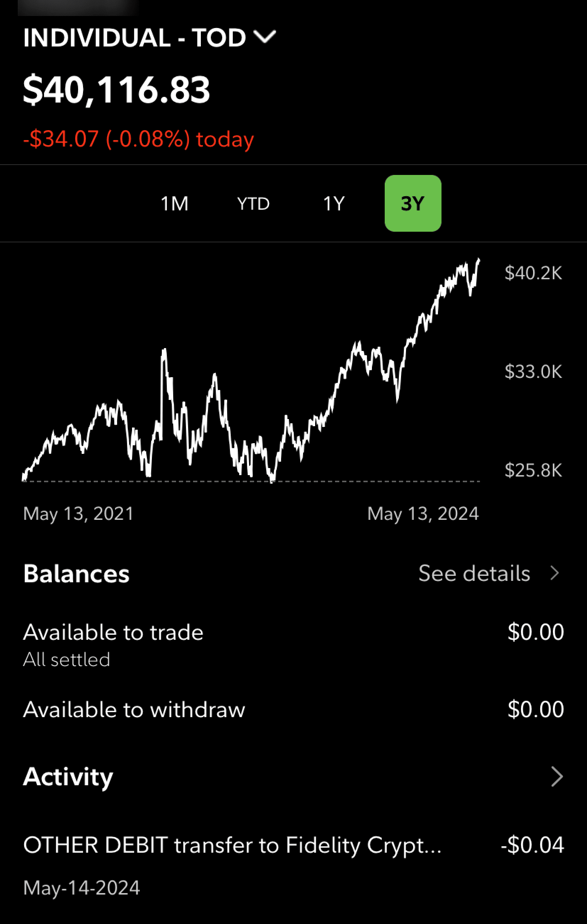Expand the INDIVIDUAL - TOD account chevron

(265, 38)
